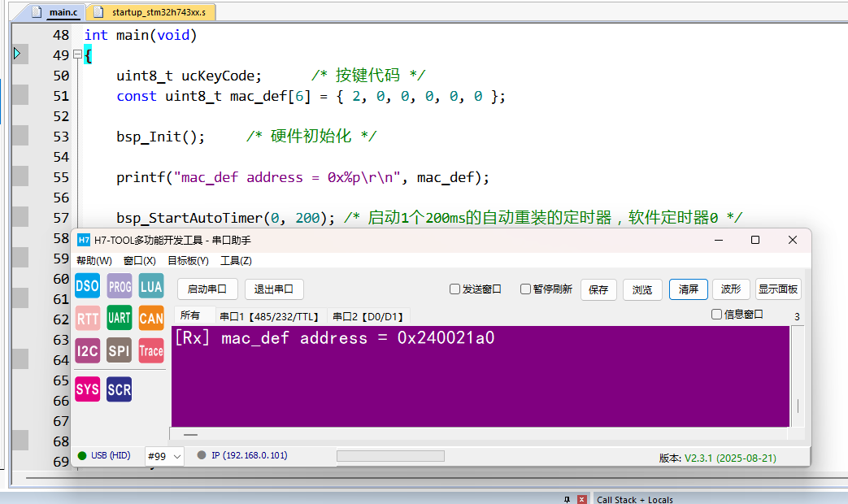Open the SPI tool

(120, 350)
